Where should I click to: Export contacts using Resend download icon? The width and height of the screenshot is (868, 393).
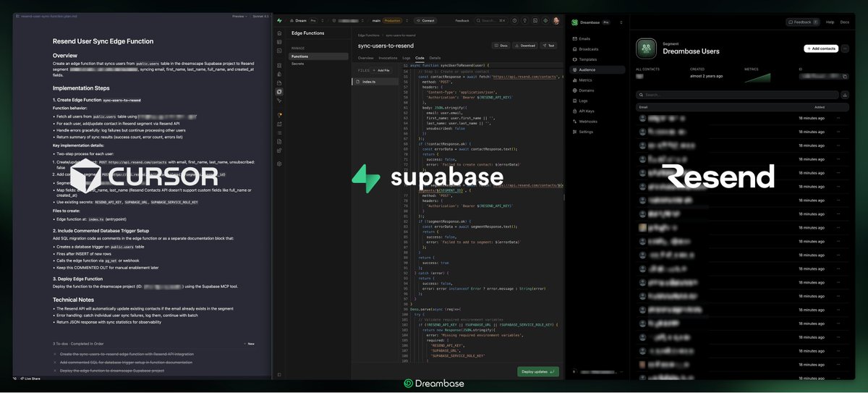pyautogui.click(x=845, y=95)
